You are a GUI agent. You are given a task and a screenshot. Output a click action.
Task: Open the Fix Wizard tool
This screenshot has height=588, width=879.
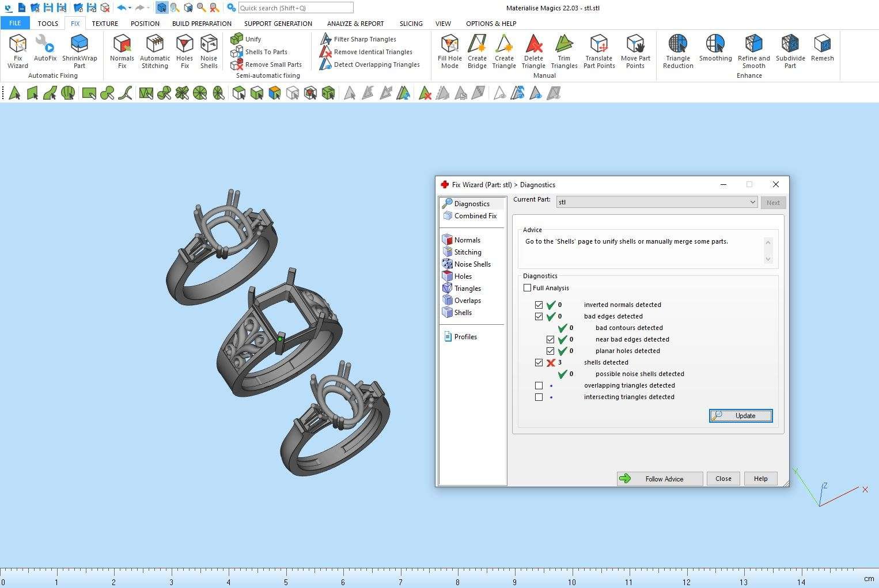[18, 51]
